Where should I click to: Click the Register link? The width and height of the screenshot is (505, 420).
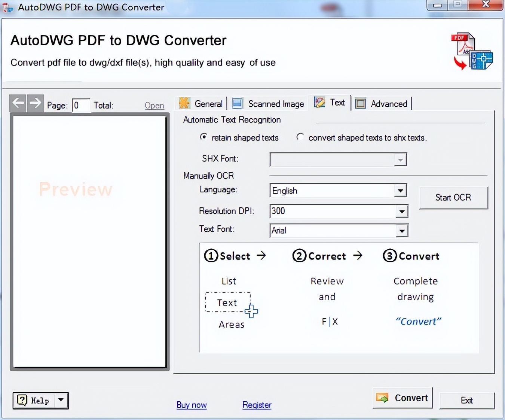click(257, 405)
